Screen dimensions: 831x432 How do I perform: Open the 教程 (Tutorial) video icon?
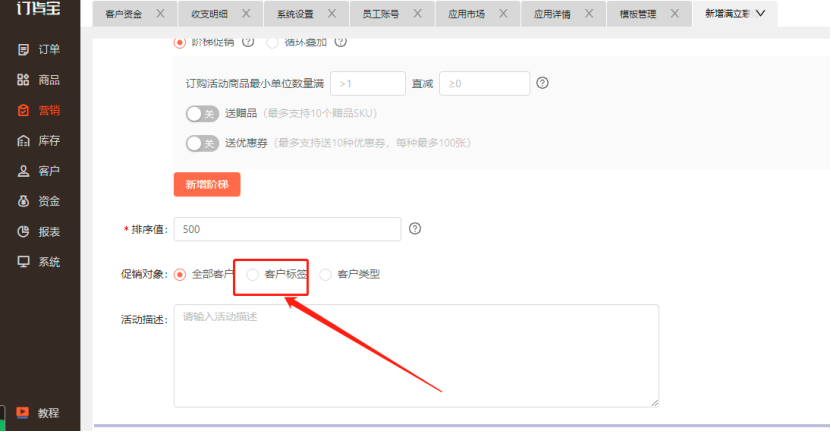(x=22, y=412)
